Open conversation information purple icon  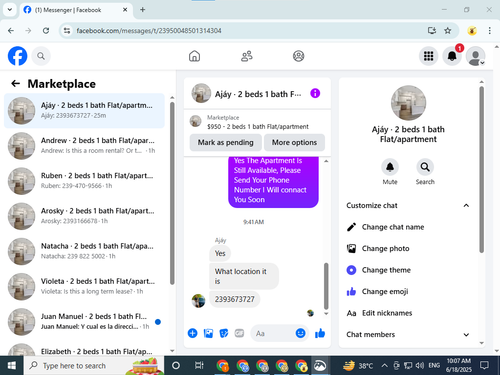tap(315, 93)
